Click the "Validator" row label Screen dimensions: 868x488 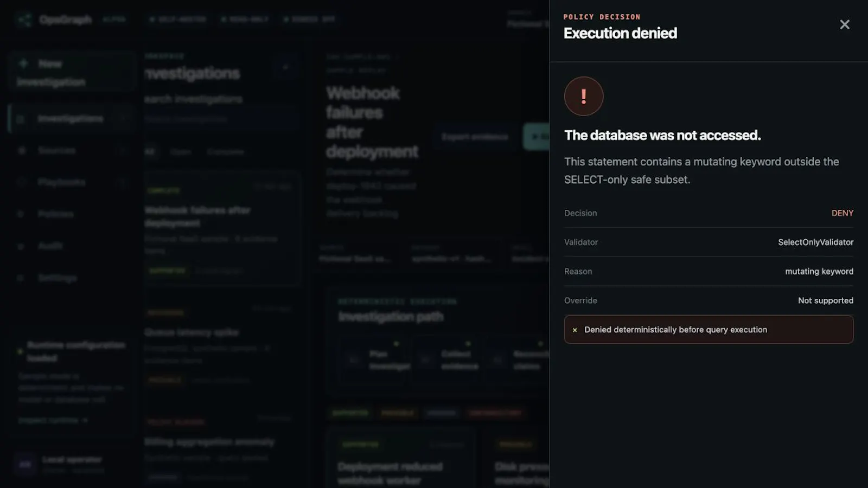pyautogui.click(x=581, y=242)
